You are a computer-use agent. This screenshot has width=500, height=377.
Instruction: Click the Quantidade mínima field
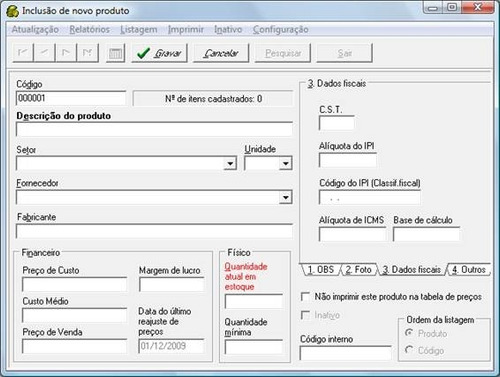(x=254, y=347)
